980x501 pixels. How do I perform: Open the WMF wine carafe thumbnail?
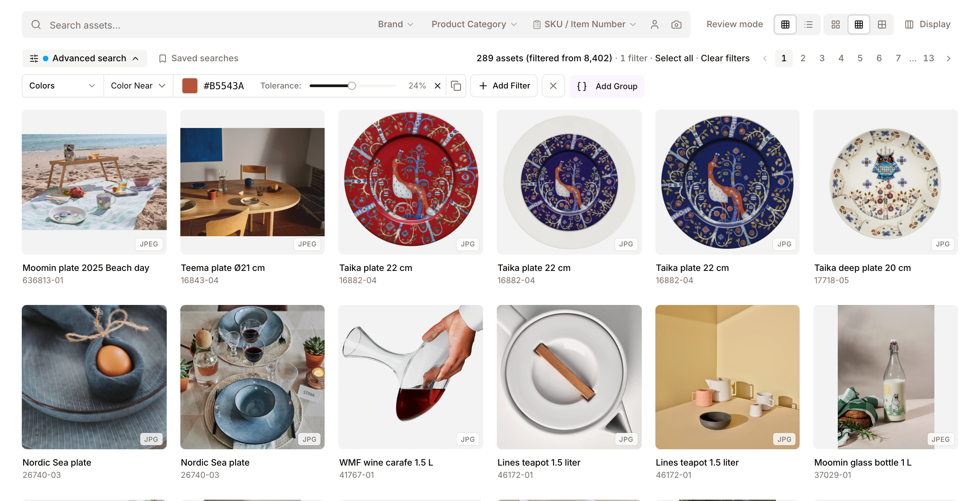tap(410, 377)
